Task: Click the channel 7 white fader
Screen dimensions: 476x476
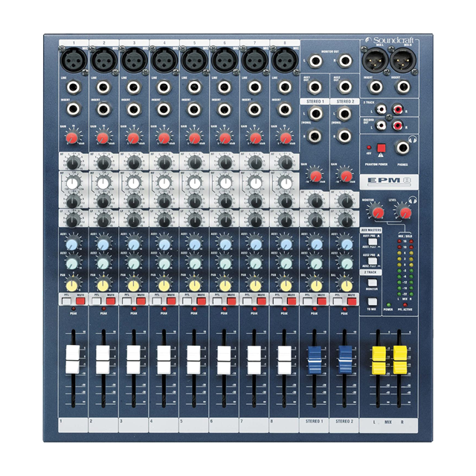Action: coord(254,359)
